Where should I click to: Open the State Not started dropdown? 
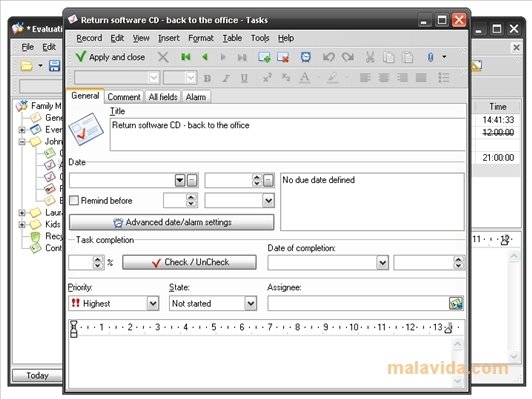point(251,303)
